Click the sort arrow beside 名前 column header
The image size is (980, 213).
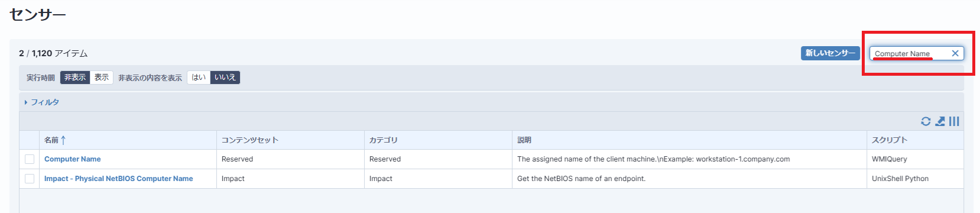[x=63, y=140]
